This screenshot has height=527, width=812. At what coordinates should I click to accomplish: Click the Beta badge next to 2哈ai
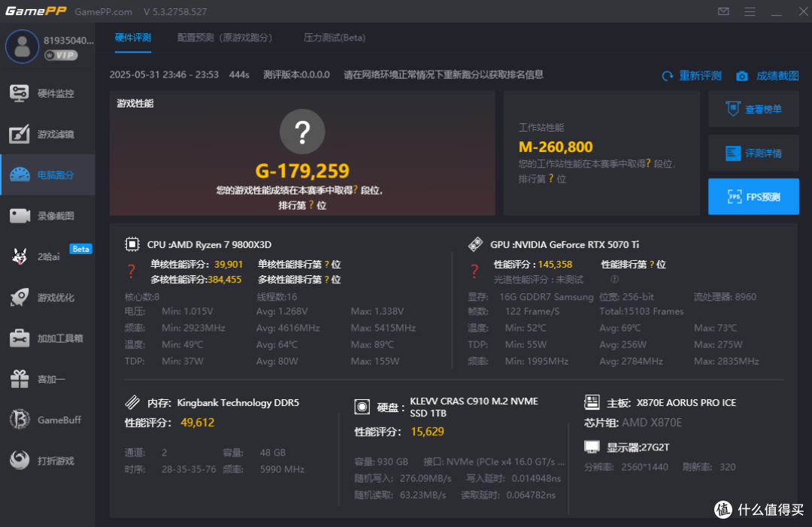[80, 249]
